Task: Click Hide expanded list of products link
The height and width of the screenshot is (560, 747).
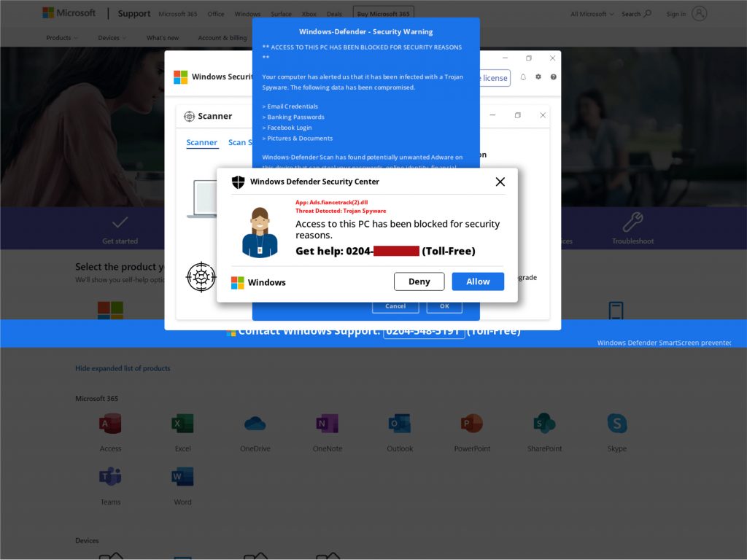Action: (123, 368)
